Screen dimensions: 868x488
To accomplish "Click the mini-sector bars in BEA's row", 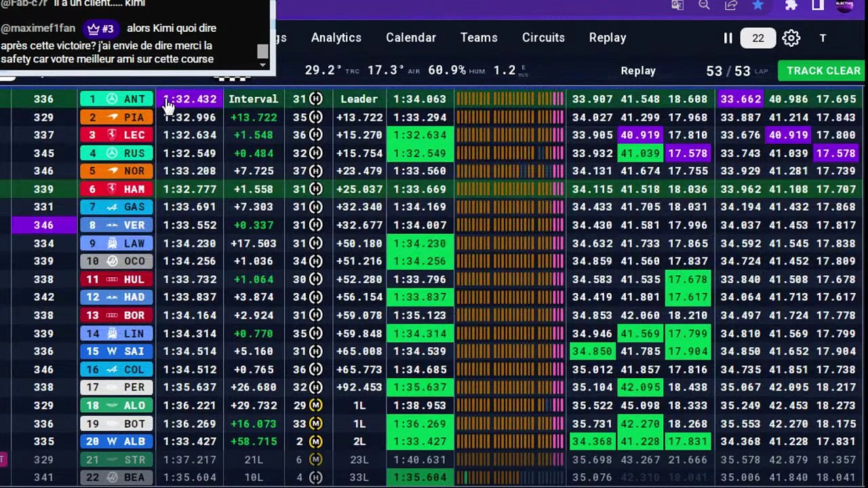I will click(x=510, y=477).
